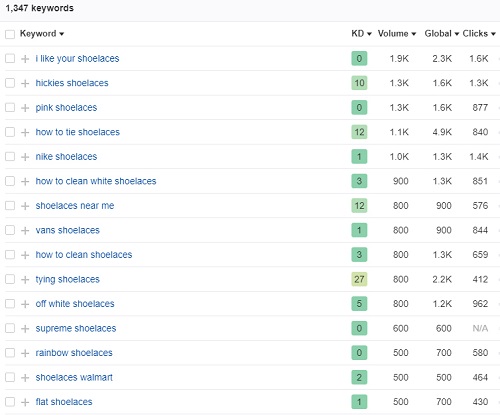Select the vans shoelaces row checkbox
Image resolution: width=500 pixels, height=415 pixels.
pos(10,230)
